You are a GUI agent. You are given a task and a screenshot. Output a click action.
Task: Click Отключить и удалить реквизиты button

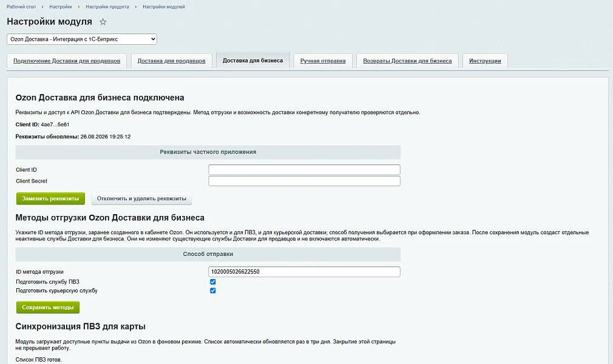(141, 198)
